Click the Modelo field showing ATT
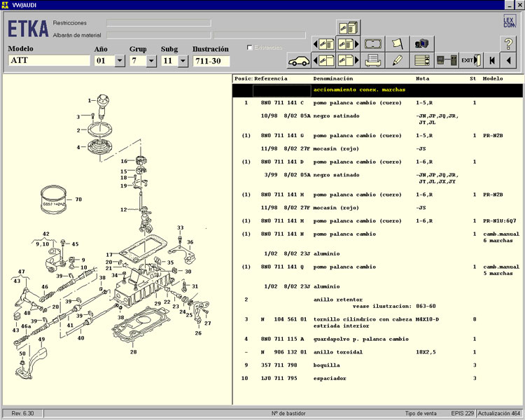Screen dimensions: 525x420 (49, 61)
